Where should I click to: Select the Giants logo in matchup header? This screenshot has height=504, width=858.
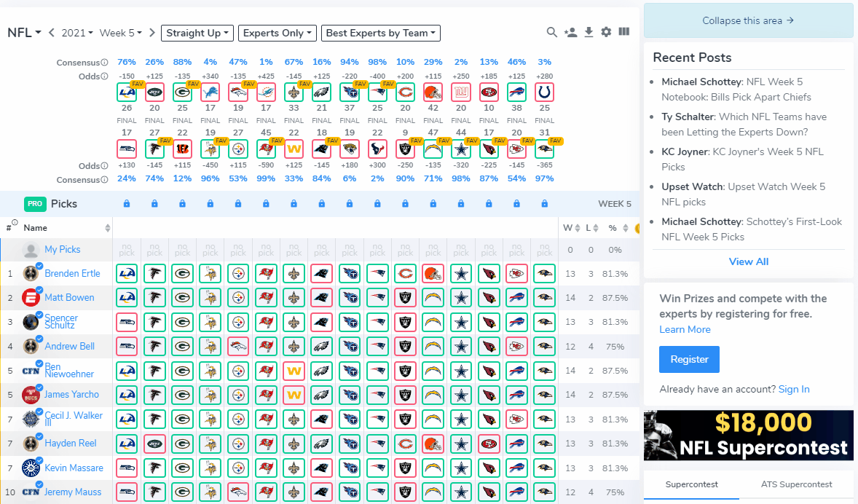tap(461, 92)
